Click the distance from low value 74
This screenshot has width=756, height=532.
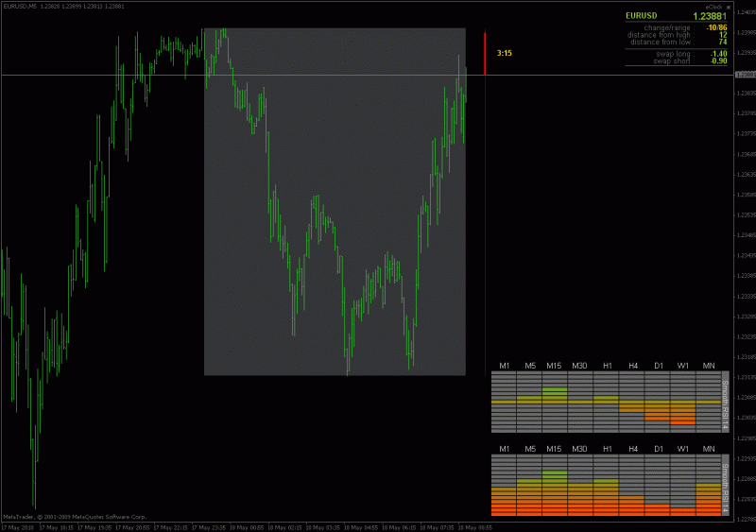723,42
